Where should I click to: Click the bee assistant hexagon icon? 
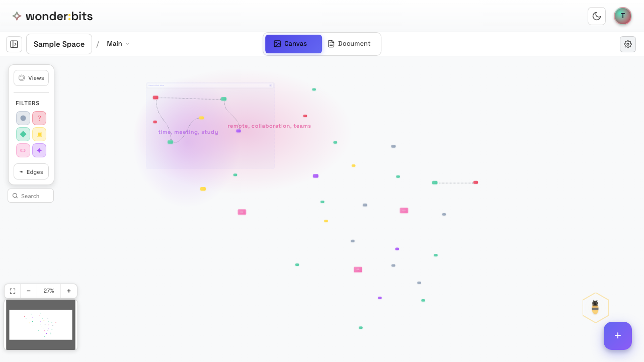pos(595,307)
